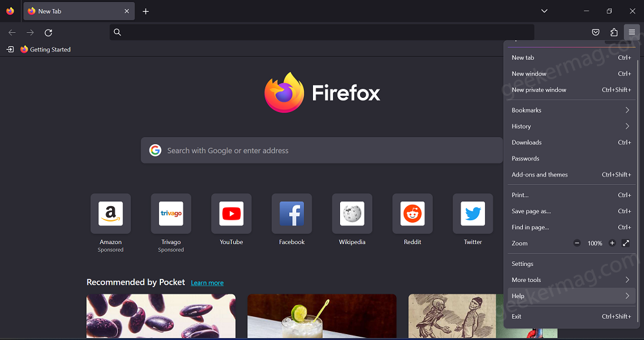Go forward one page
The height and width of the screenshot is (340, 644).
[30, 32]
